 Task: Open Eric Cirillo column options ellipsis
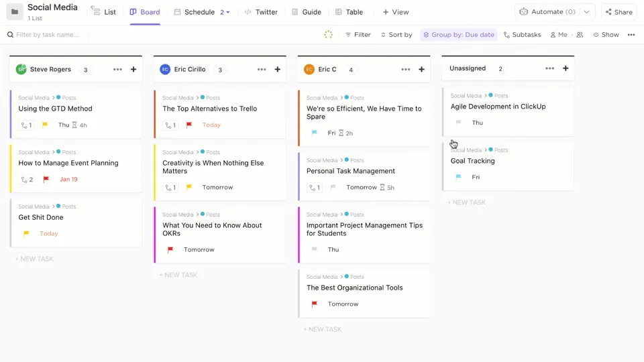coord(262,69)
